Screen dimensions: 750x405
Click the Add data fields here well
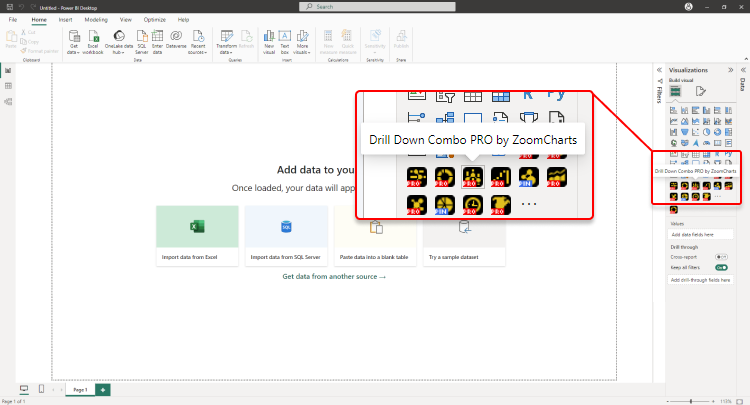click(x=700, y=234)
